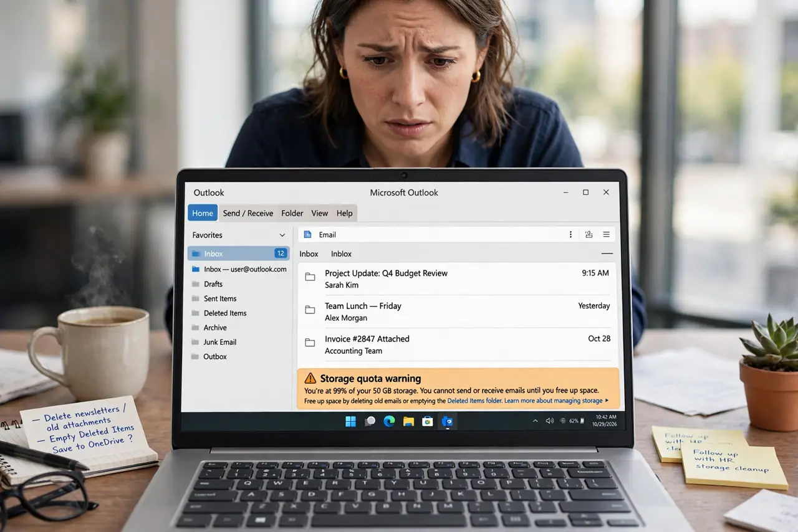Expand the system tray hidden icons chevron
This screenshot has width=798, height=532.
535,421
